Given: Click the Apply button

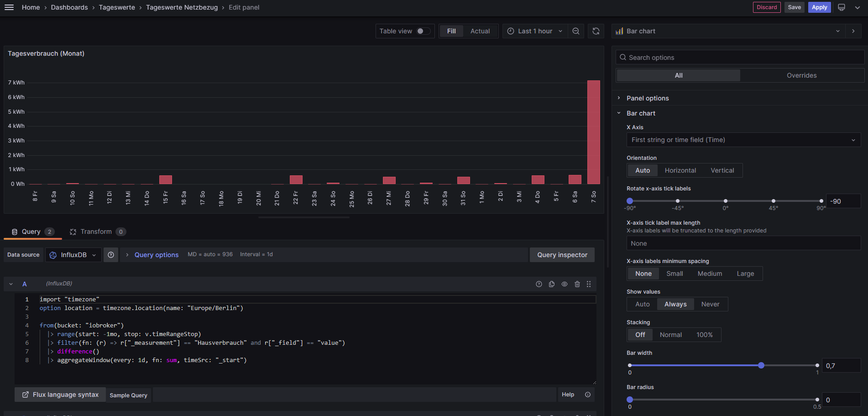Looking at the screenshot, I should tap(820, 7).
